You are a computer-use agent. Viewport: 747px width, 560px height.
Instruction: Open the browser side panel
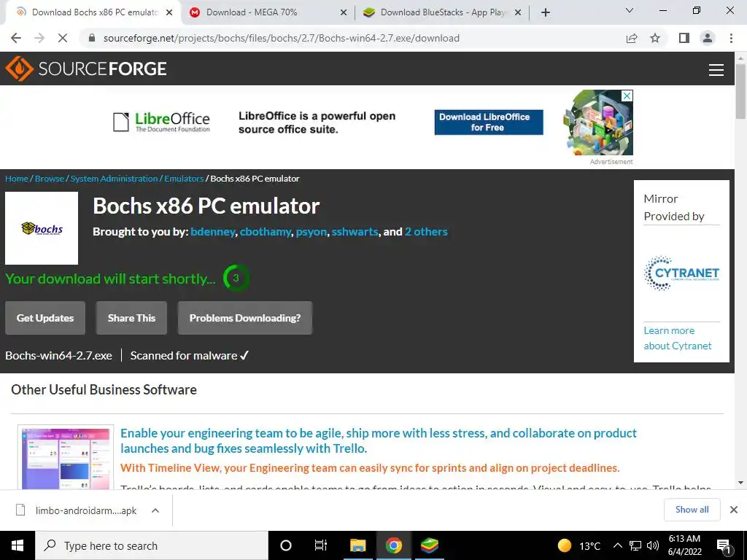684,38
